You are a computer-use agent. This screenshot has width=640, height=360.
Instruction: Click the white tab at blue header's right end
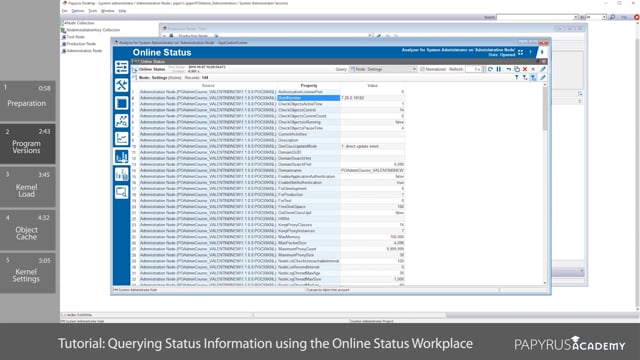point(542,52)
